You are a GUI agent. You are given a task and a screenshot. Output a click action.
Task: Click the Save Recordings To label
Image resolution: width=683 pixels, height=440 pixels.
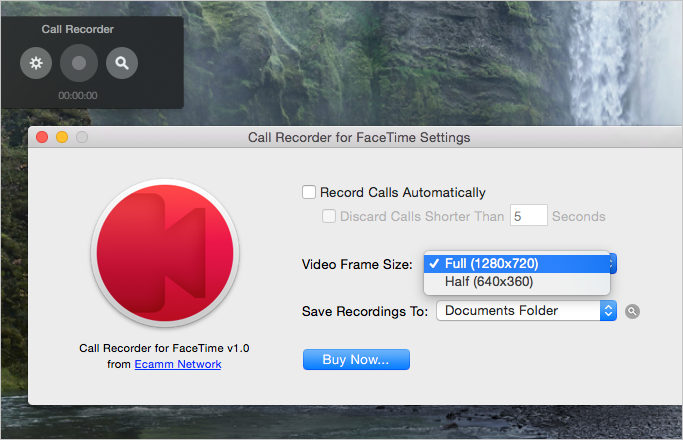tap(365, 311)
